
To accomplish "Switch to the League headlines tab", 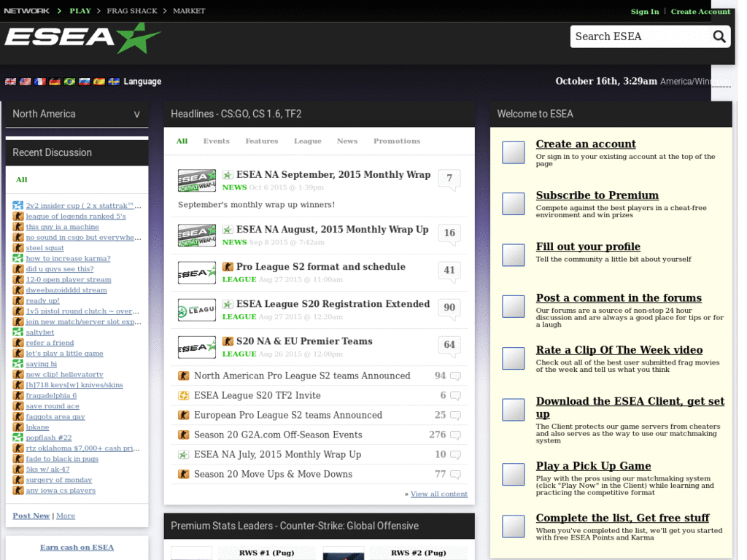I will click(307, 141).
